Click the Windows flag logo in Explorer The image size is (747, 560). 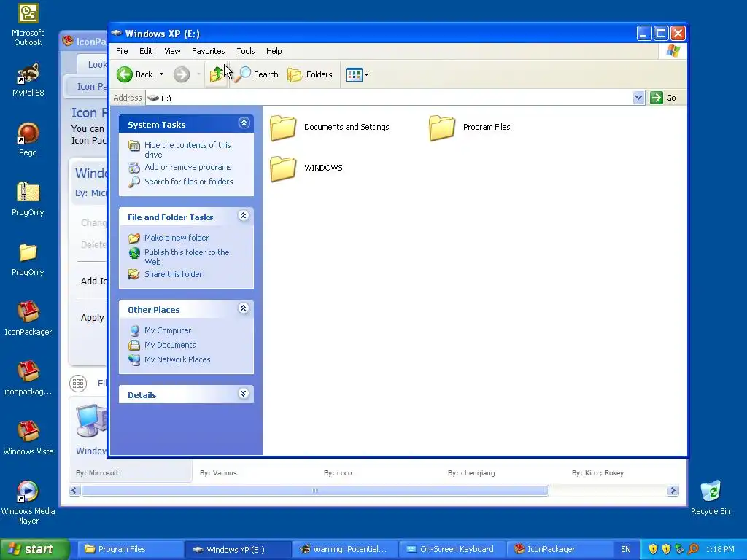(x=673, y=50)
